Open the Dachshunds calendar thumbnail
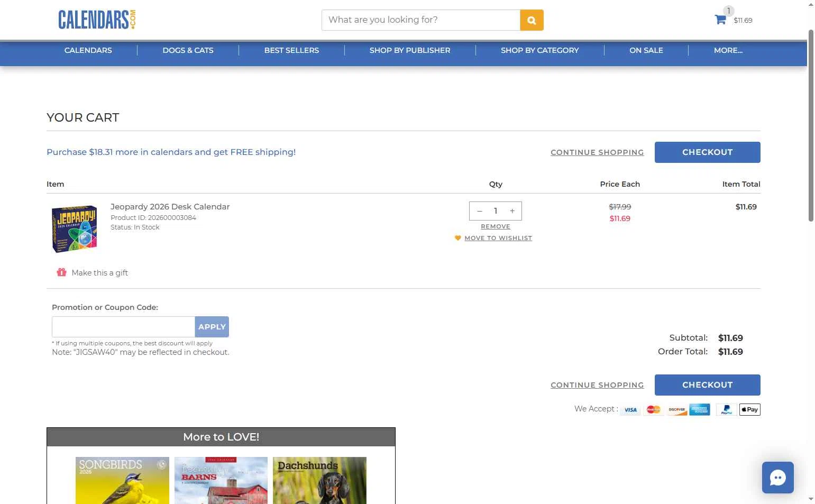Viewport: 815px width, 504px height. click(319, 480)
